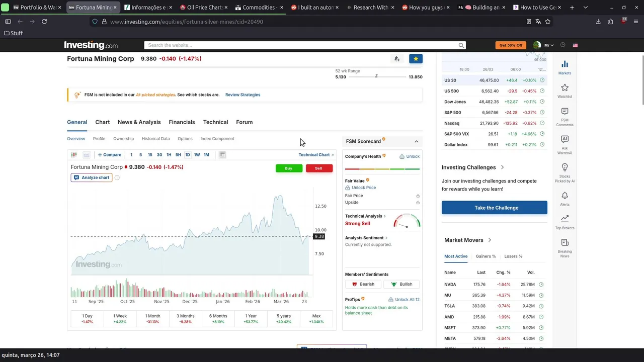Click the 52 wk Range slider marker
644x362 pixels.
[376, 76]
